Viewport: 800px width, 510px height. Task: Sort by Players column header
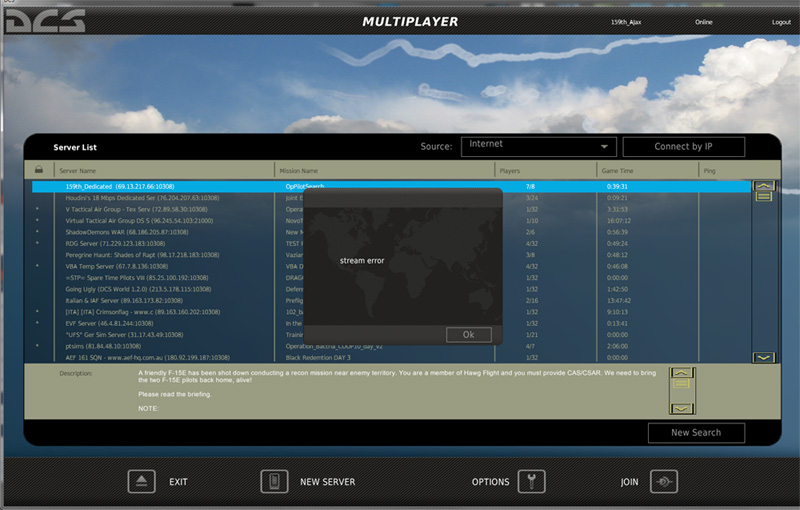pos(510,171)
